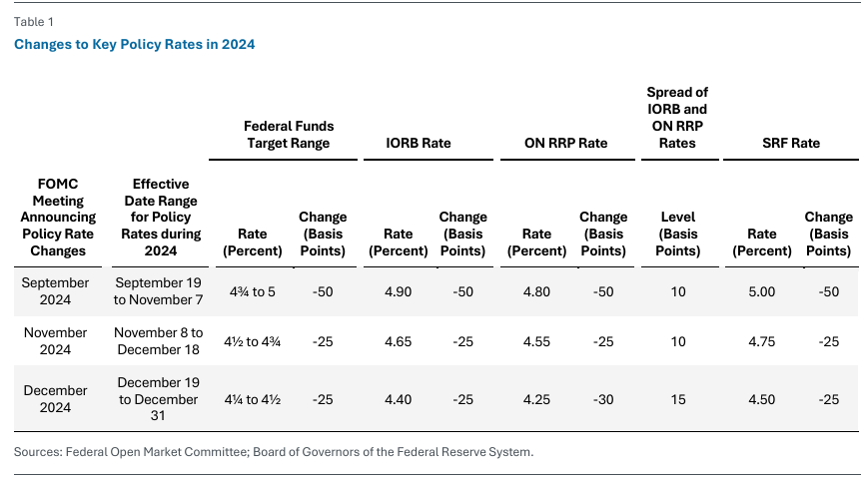Click the "FOMC Meeting Announcing Policy Rate Changes" header
Screen dimensions: 868x479
pyautogui.click(x=58, y=218)
